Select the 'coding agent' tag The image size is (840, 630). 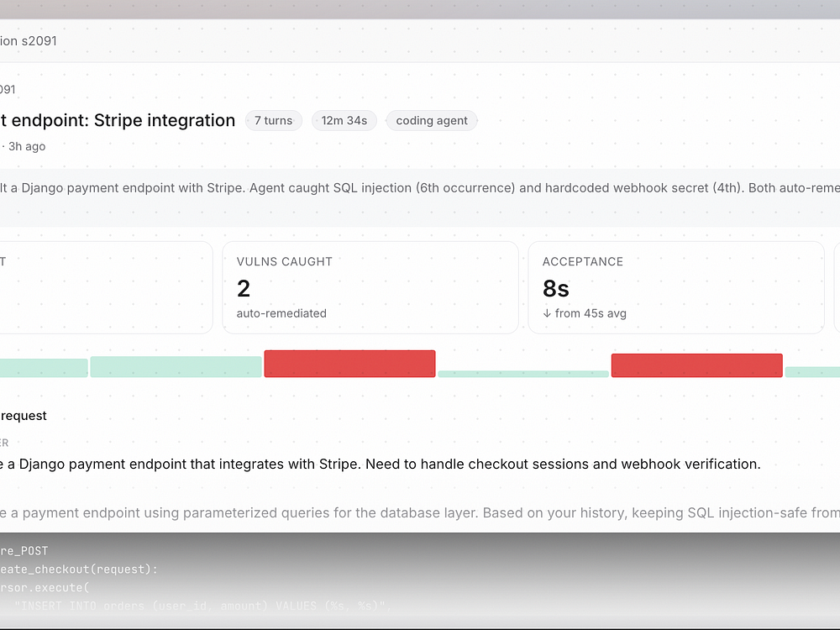432,121
